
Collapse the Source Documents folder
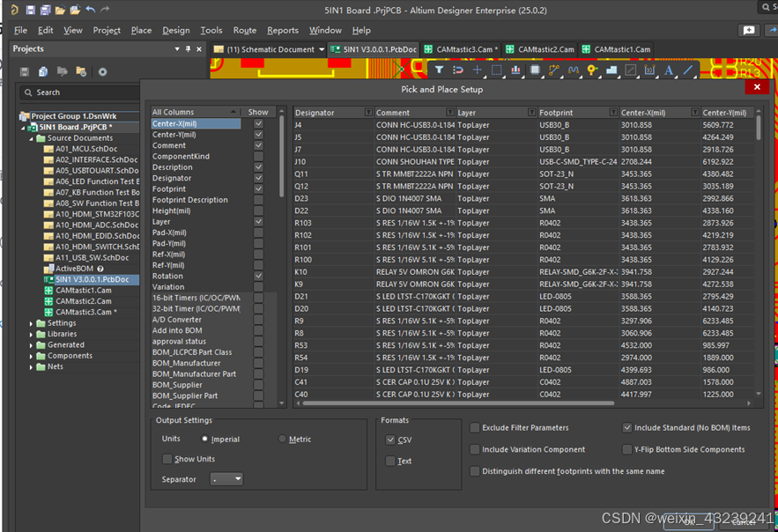click(x=31, y=138)
